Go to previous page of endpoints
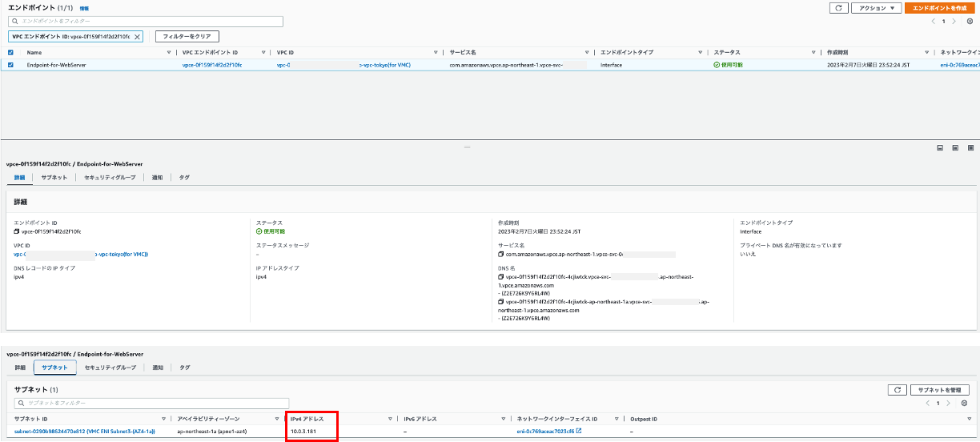 933,22
